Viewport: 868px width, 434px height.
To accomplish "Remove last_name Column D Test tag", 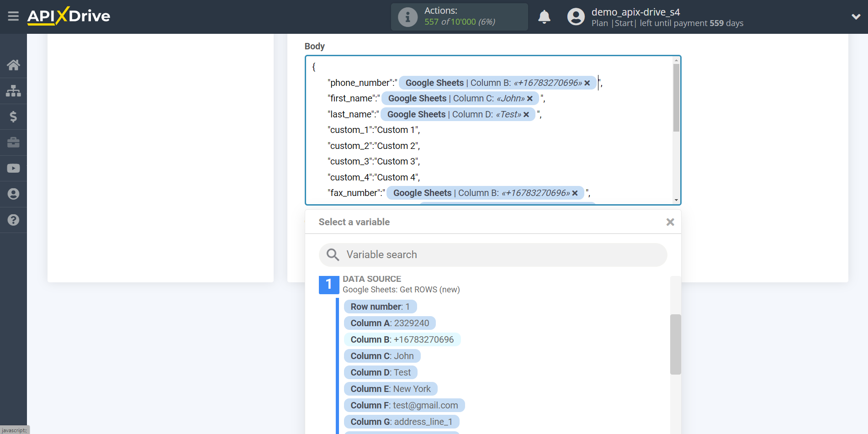I will click(526, 115).
